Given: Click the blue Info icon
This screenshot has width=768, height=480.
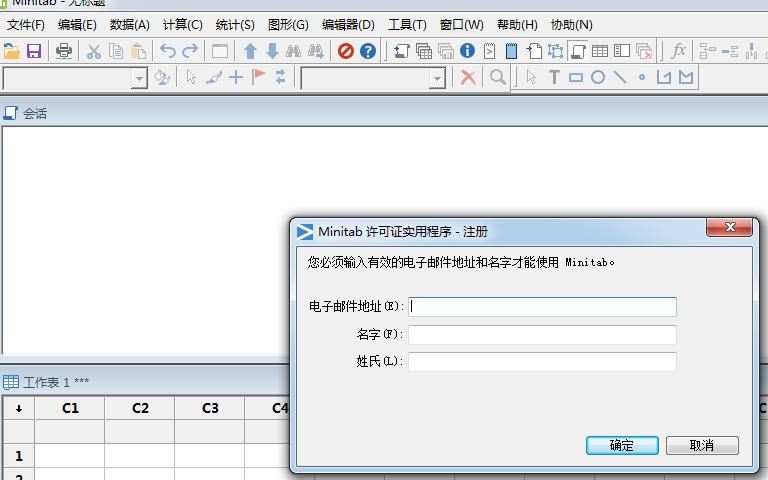Looking at the screenshot, I should click(x=467, y=51).
